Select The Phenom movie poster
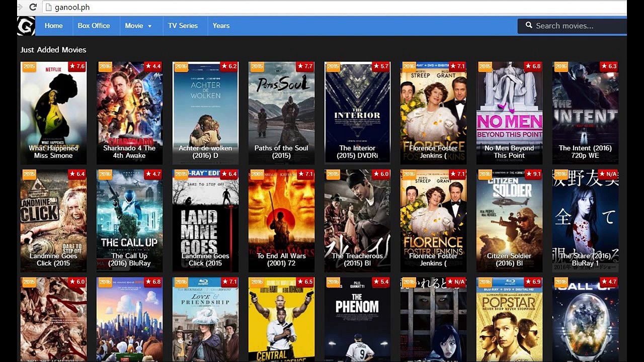Viewport: 644px width, 362px height. (357, 319)
